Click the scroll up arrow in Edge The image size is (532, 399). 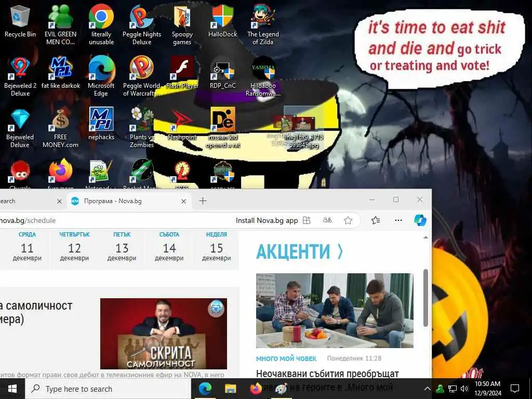tap(426, 237)
